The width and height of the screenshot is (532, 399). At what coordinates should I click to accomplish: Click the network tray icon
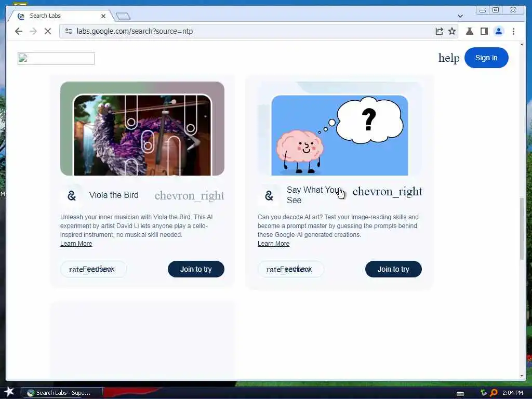pos(484,393)
